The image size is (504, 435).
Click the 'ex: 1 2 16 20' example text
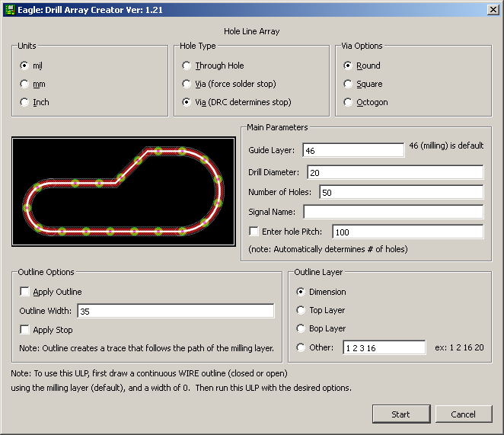point(459,347)
